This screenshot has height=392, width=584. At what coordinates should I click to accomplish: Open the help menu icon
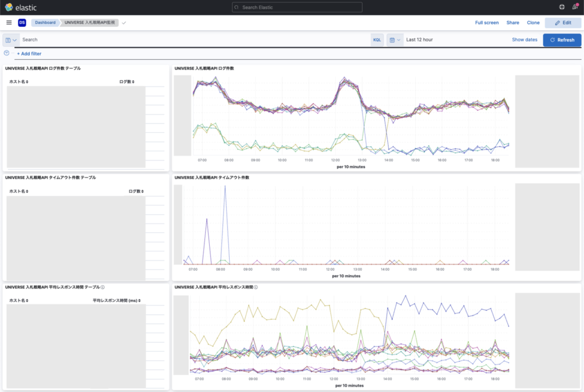point(562,7)
